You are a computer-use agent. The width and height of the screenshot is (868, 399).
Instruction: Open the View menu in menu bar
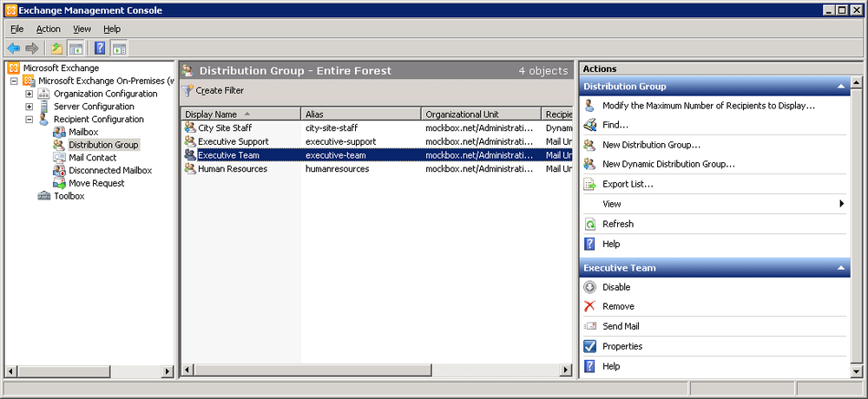point(82,29)
